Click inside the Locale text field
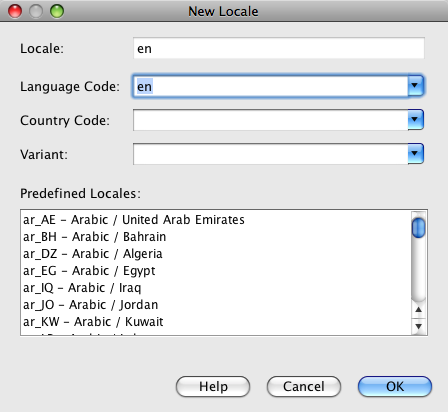Screen dimensions: 448x412 [x=279, y=48]
